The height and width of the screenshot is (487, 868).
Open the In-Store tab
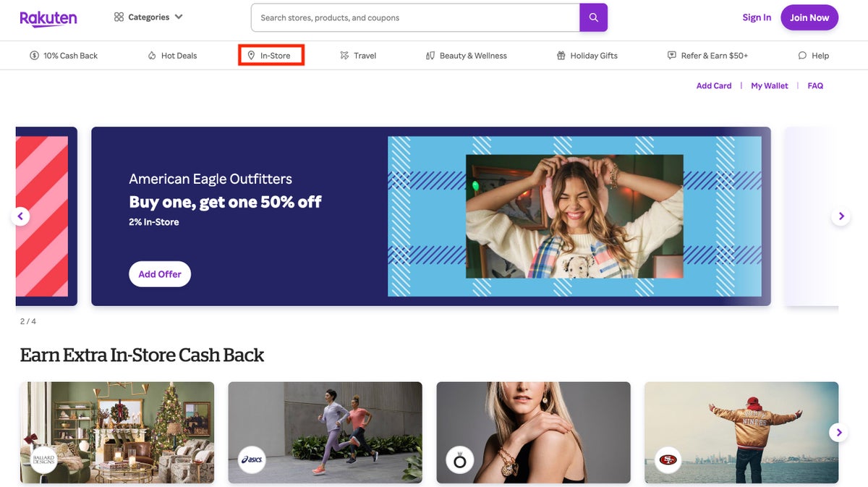[x=271, y=56]
